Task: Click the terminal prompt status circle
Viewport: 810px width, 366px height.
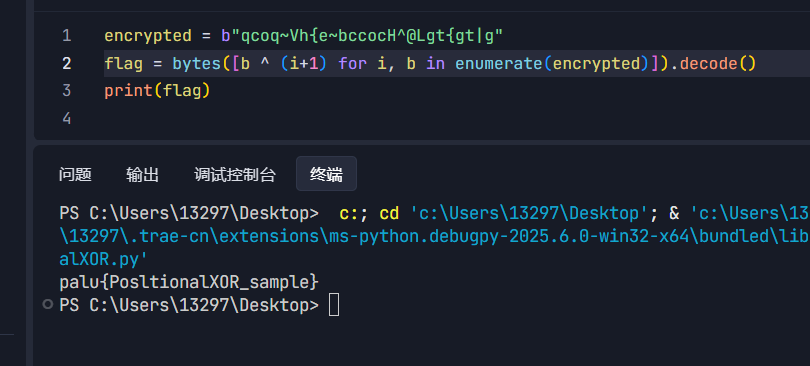Action: pyautogui.click(x=48, y=305)
